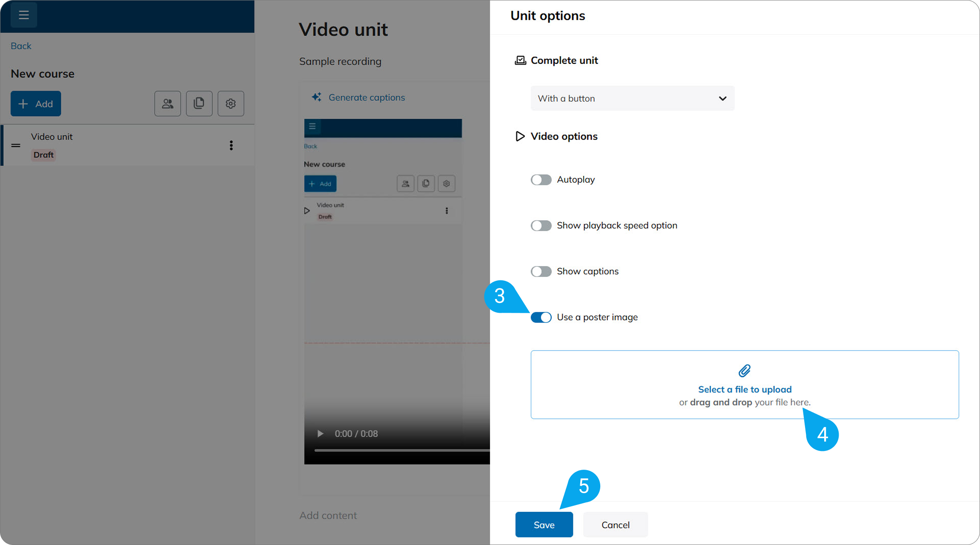Click the clone course icon button
980x545 pixels.
coord(199,103)
